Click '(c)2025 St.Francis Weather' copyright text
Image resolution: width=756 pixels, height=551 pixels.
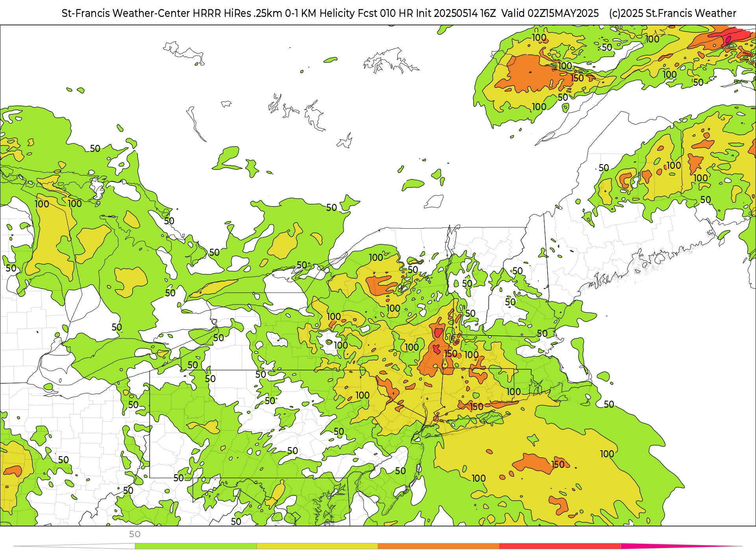tap(673, 13)
